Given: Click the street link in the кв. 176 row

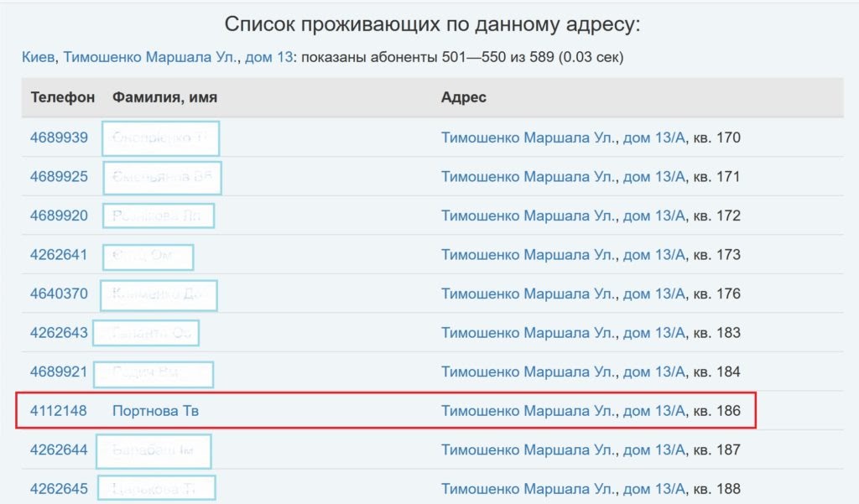Looking at the screenshot, I should point(528,294).
